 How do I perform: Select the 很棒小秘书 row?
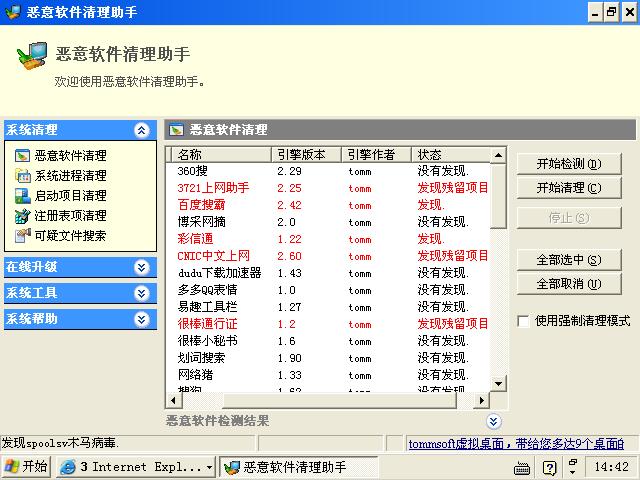click(328, 341)
